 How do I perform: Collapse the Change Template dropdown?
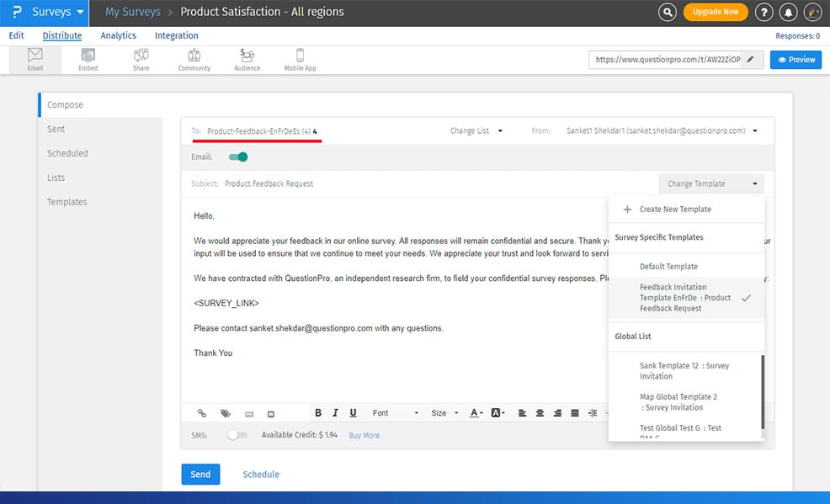[x=711, y=183]
